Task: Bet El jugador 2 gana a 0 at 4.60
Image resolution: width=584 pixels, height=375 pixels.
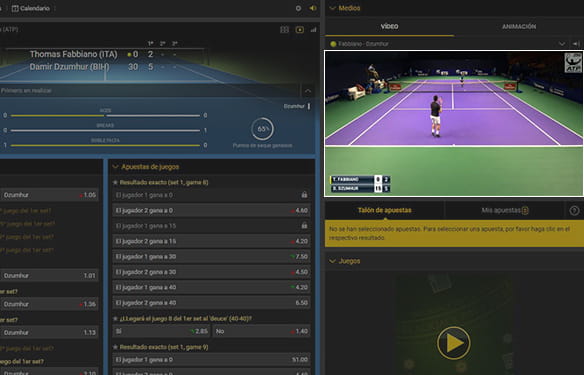Action: (x=212, y=210)
